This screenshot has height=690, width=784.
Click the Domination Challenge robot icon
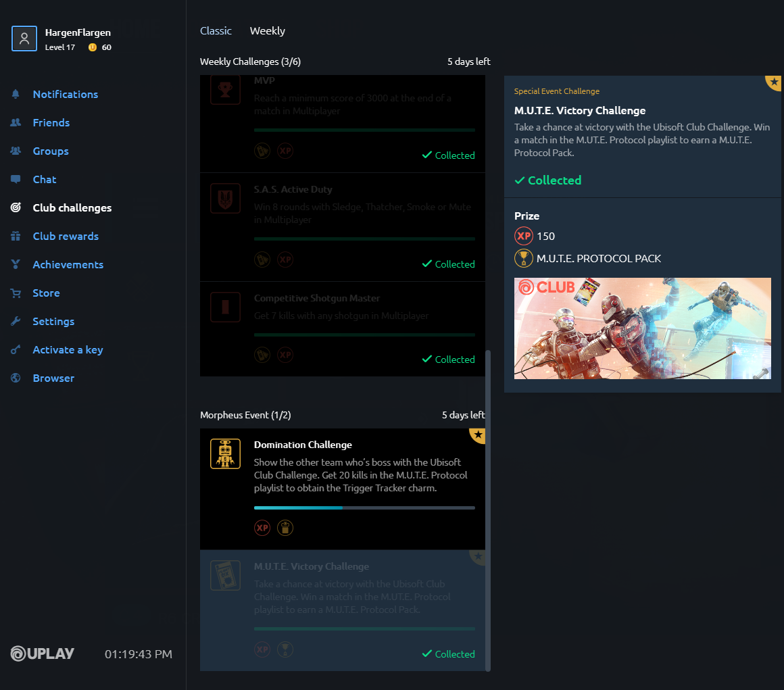[x=225, y=453]
